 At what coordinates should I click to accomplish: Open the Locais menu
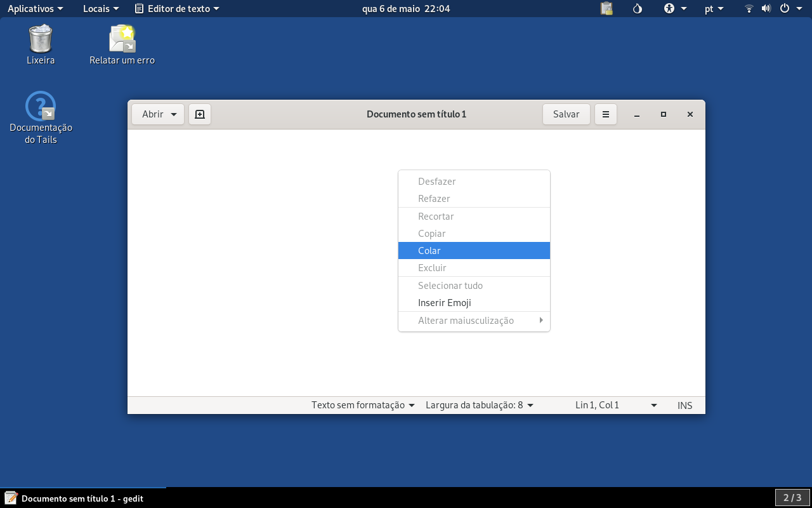coord(101,9)
